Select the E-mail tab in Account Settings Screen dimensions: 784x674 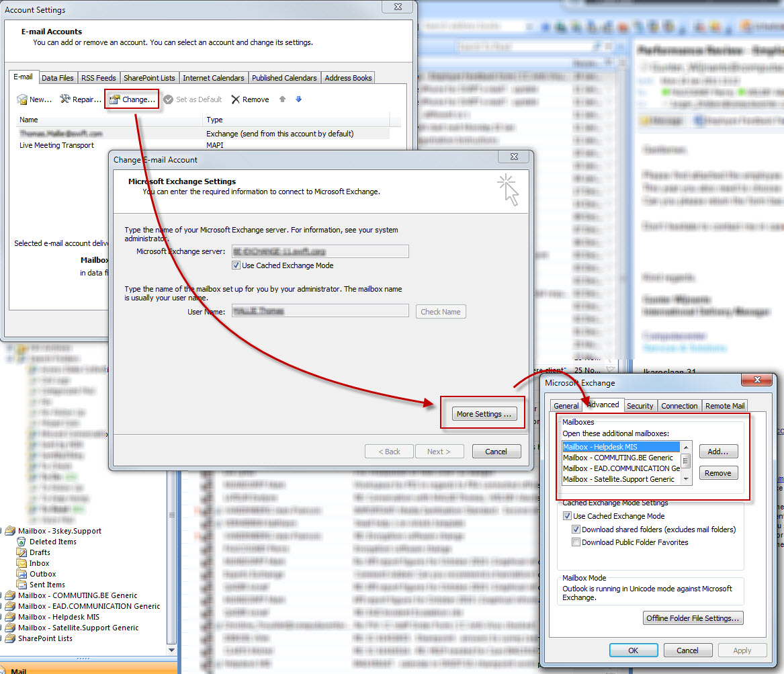pos(23,77)
